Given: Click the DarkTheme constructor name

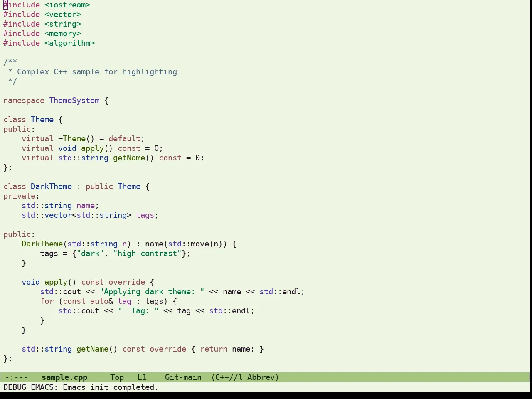Looking at the screenshot, I should 42,244.
